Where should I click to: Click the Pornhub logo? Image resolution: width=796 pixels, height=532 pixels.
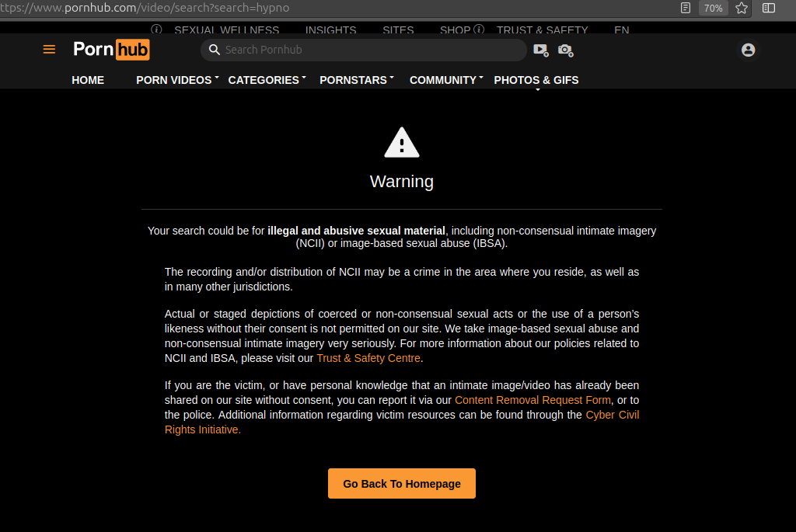[x=111, y=50]
